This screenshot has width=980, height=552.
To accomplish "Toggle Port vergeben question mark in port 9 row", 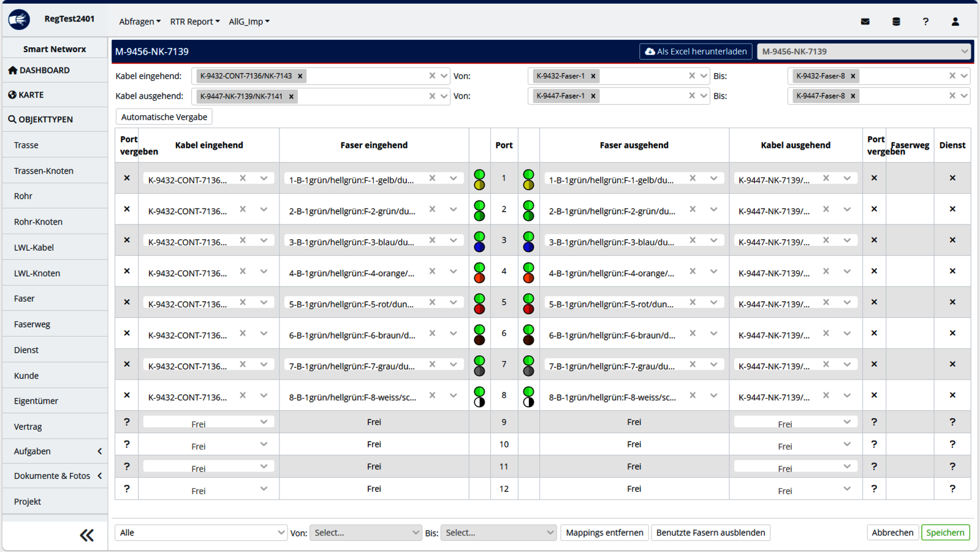I will [127, 422].
